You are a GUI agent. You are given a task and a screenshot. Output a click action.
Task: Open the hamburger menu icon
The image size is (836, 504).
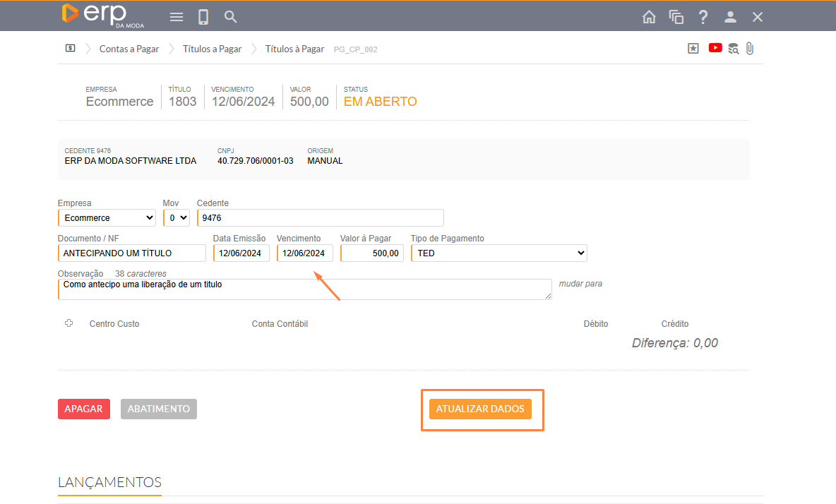(177, 17)
